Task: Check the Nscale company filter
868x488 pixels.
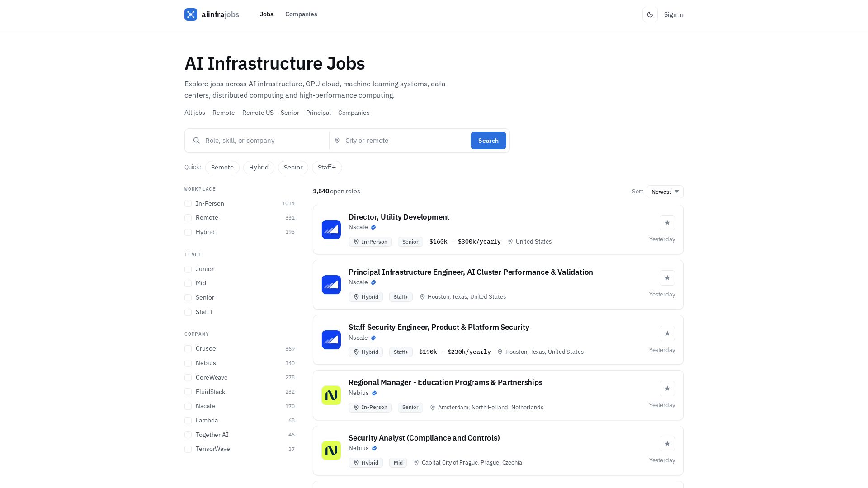Action: tap(188, 406)
